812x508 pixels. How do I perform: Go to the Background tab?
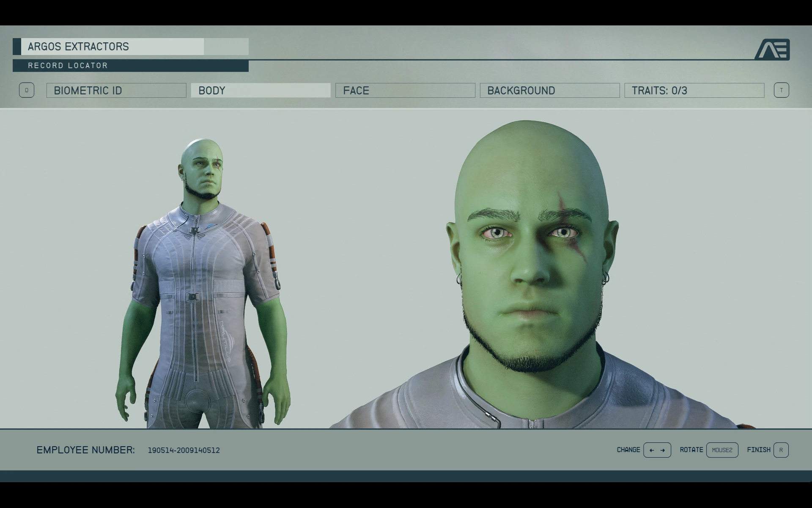[x=549, y=91]
